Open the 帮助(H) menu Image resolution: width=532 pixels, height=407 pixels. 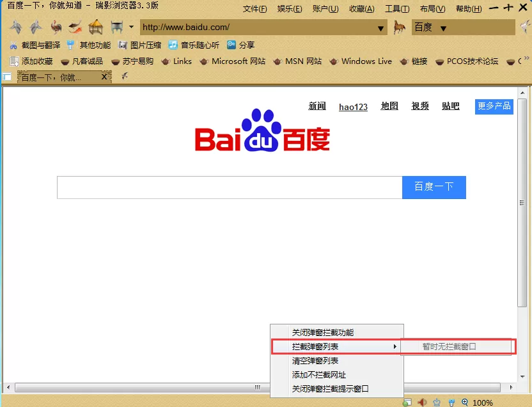469,9
